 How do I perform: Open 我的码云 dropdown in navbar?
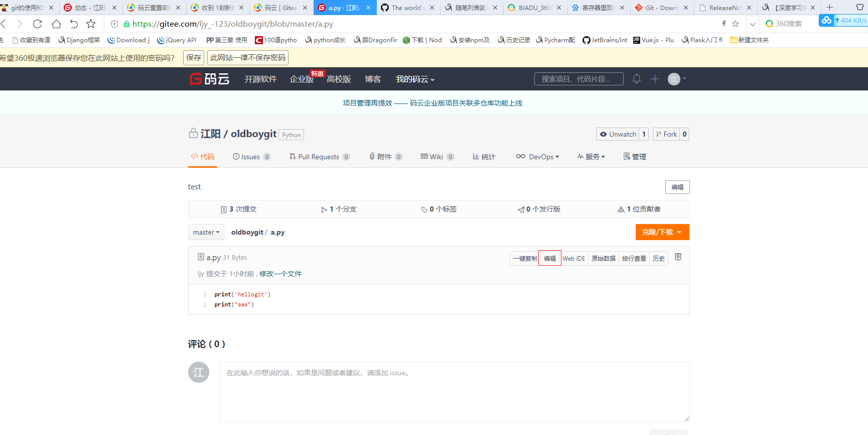click(x=415, y=79)
